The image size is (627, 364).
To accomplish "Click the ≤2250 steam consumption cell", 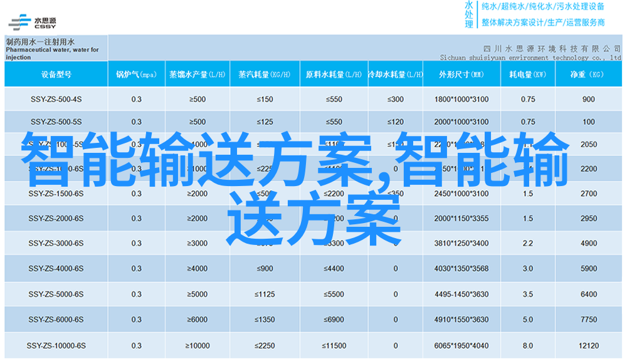I will click(x=265, y=346).
